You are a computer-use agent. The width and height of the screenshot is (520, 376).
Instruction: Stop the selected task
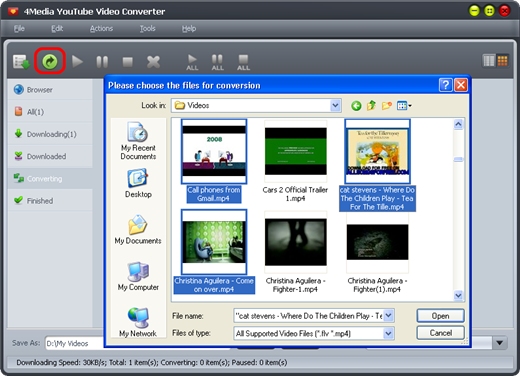127,62
